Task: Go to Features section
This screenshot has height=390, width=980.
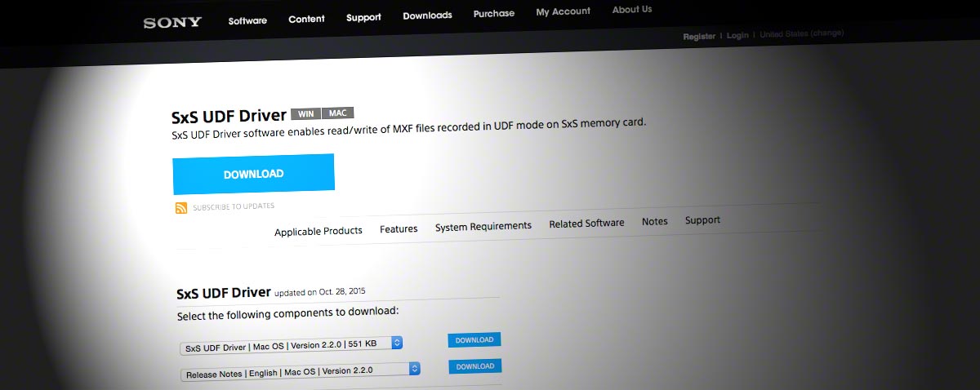Action: point(399,229)
